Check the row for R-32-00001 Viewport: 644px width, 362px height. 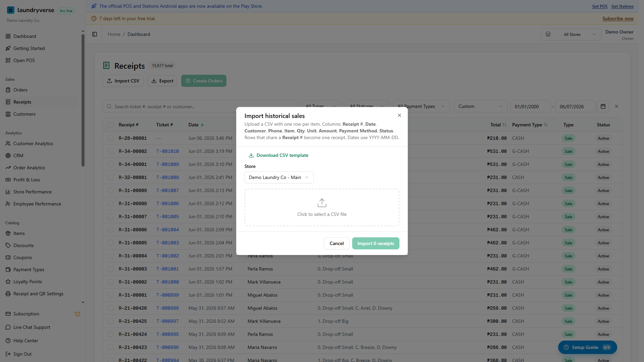pos(111,177)
